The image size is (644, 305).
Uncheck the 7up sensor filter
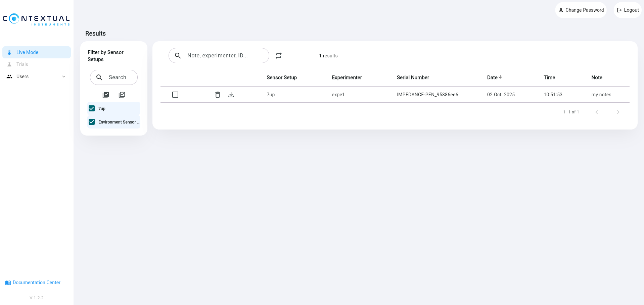pyautogui.click(x=92, y=108)
